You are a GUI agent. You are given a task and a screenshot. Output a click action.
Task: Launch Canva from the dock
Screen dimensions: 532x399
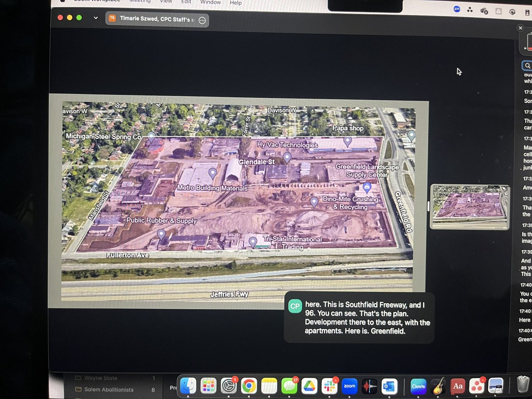tap(419, 386)
